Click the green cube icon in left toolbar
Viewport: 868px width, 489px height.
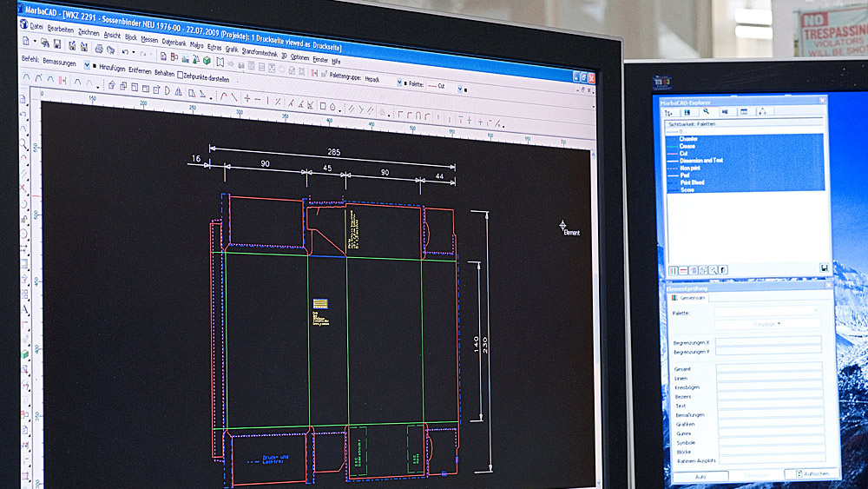click(25, 354)
